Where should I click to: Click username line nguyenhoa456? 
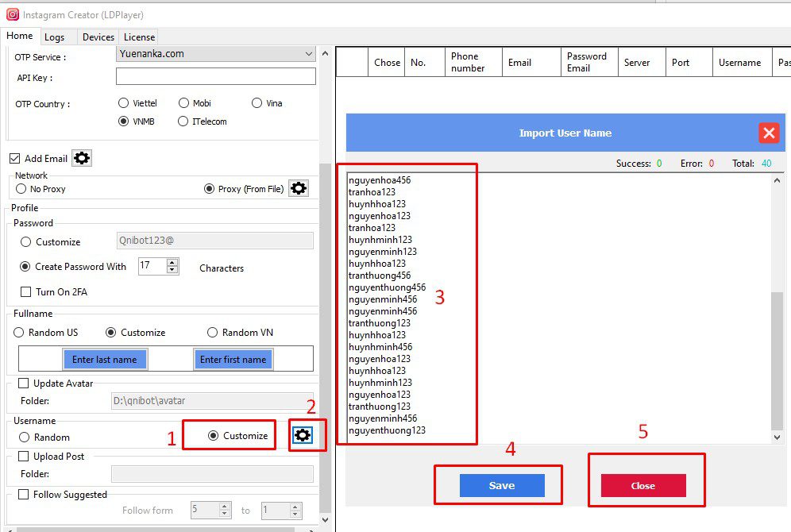tap(380, 180)
